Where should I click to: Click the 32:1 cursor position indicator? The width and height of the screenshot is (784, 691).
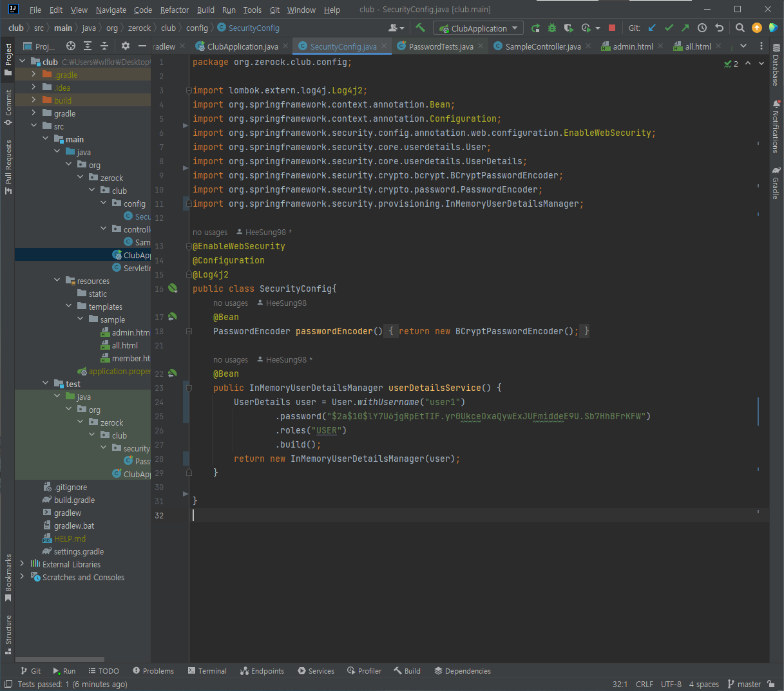620,684
